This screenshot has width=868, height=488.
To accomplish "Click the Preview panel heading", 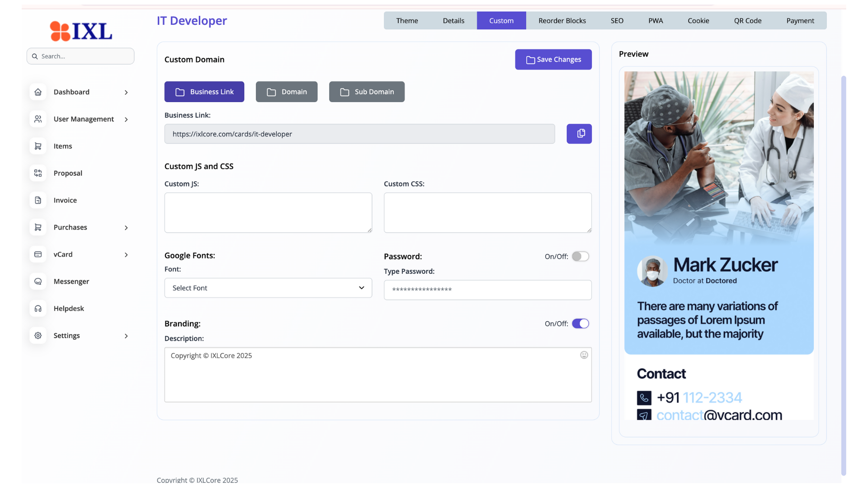I will click(x=633, y=54).
